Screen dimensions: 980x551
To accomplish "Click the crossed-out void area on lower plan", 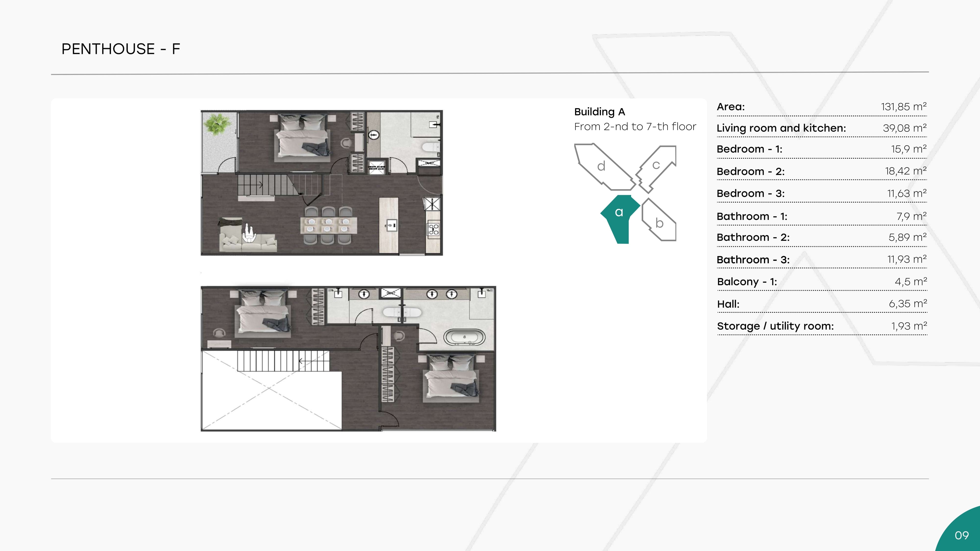I will pyautogui.click(x=271, y=391).
